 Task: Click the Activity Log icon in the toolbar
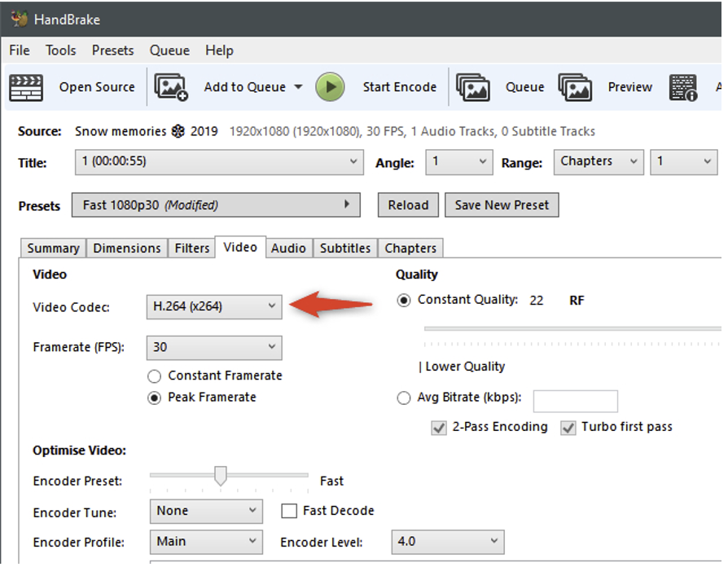(x=683, y=87)
